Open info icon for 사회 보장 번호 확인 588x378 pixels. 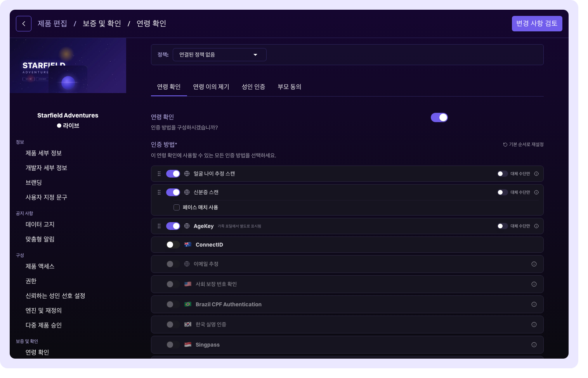point(534,284)
